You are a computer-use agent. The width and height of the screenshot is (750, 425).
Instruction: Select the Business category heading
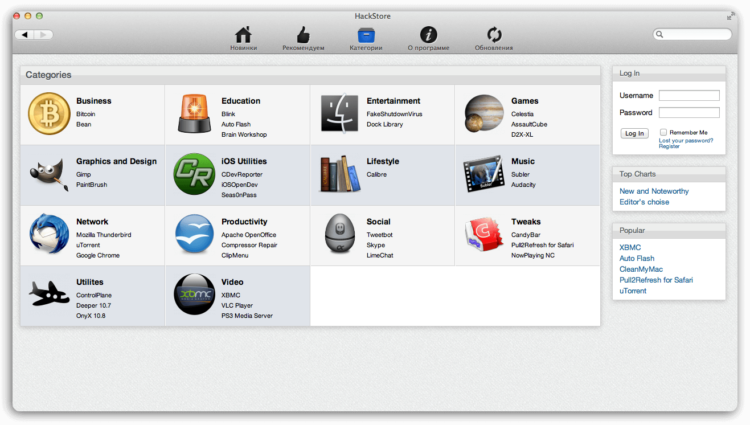pyautogui.click(x=93, y=101)
